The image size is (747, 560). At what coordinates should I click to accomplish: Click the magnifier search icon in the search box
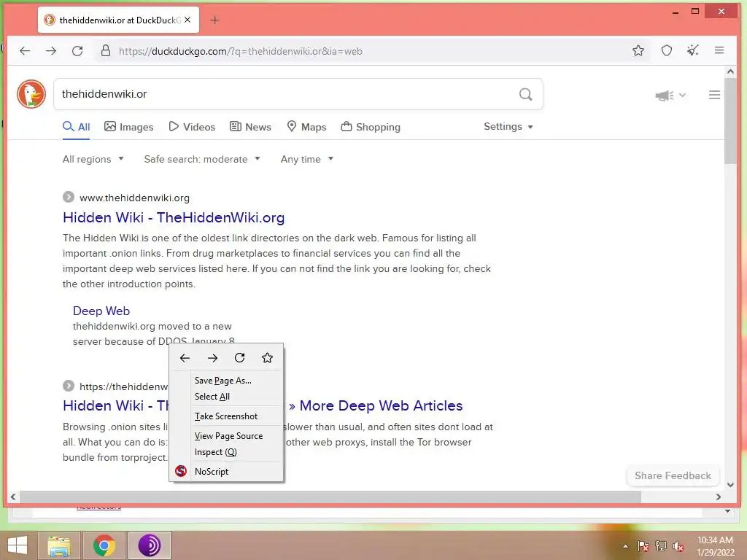click(x=525, y=94)
